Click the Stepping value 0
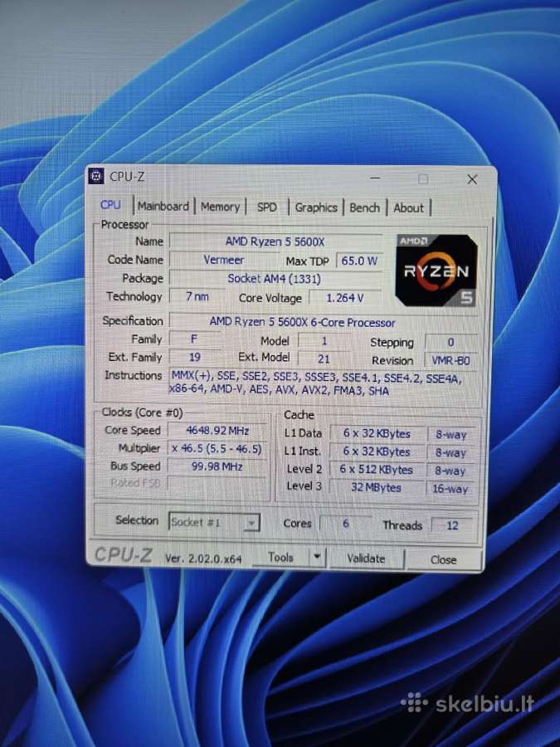 [x=450, y=342]
